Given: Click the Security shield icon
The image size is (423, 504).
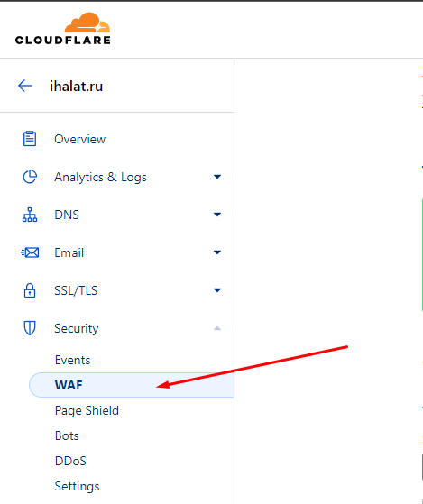Looking at the screenshot, I should point(30,328).
